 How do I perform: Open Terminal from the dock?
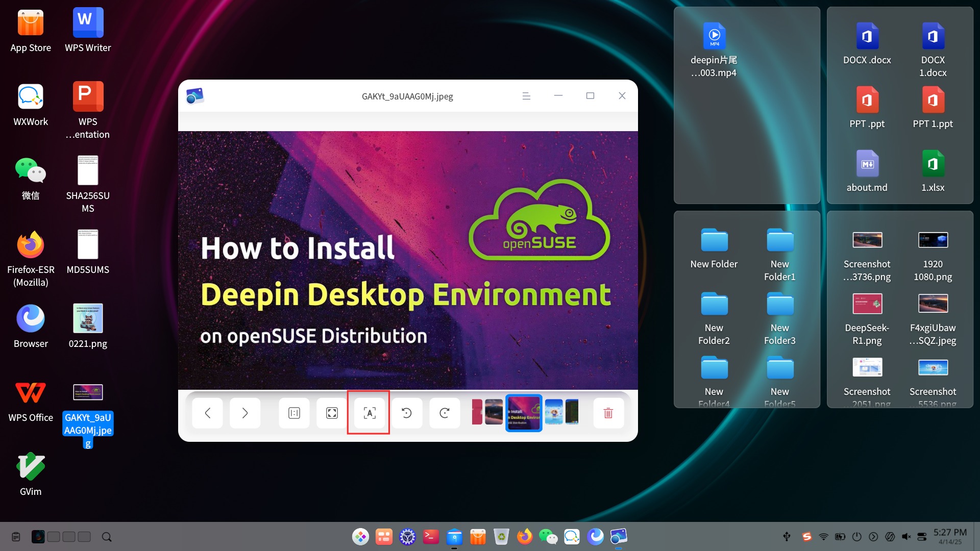[x=431, y=537]
